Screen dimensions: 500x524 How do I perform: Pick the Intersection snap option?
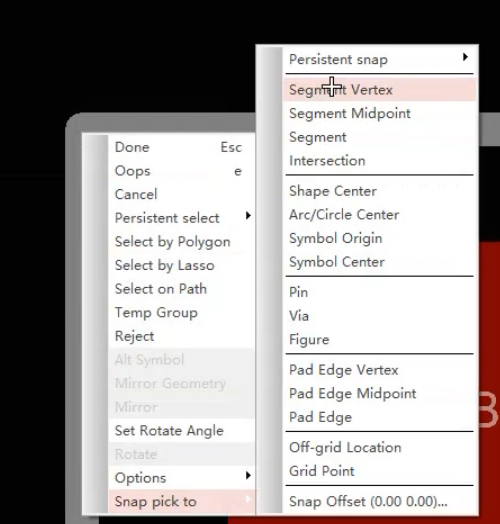click(379, 161)
